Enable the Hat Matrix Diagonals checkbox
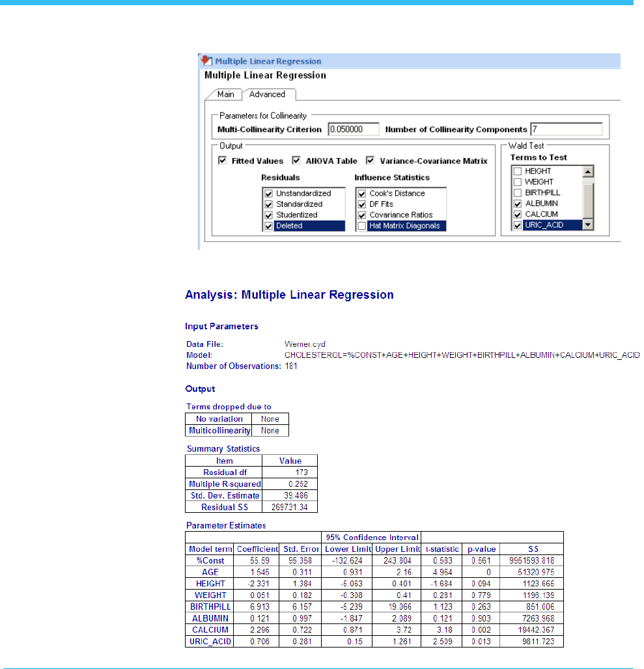644x669 pixels. coord(362,226)
